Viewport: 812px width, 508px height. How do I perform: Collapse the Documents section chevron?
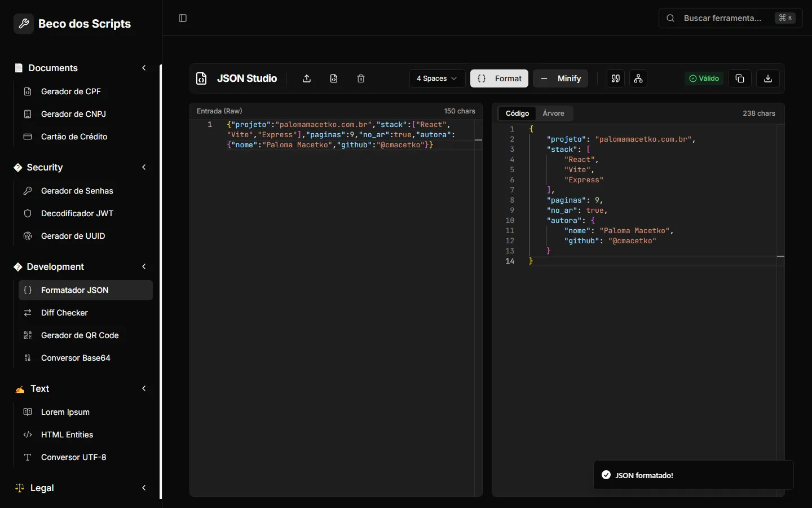(144, 68)
